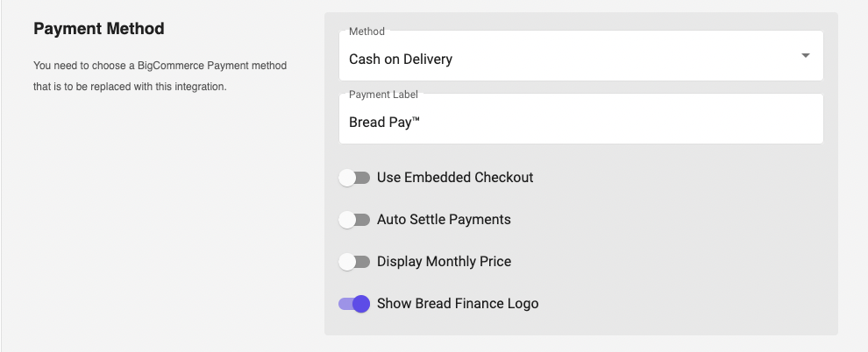This screenshot has height=352, width=868.
Task: Click the purple knob of the logo toggle
Action: pos(360,304)
